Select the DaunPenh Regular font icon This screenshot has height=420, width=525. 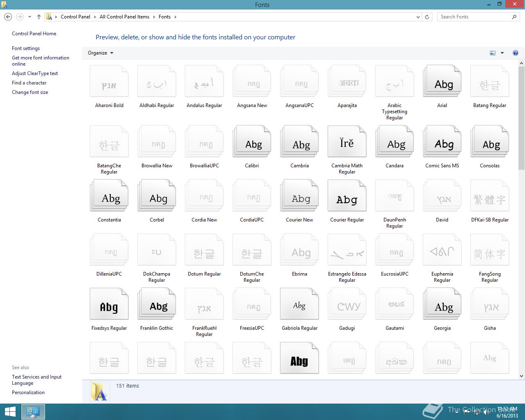395,196
